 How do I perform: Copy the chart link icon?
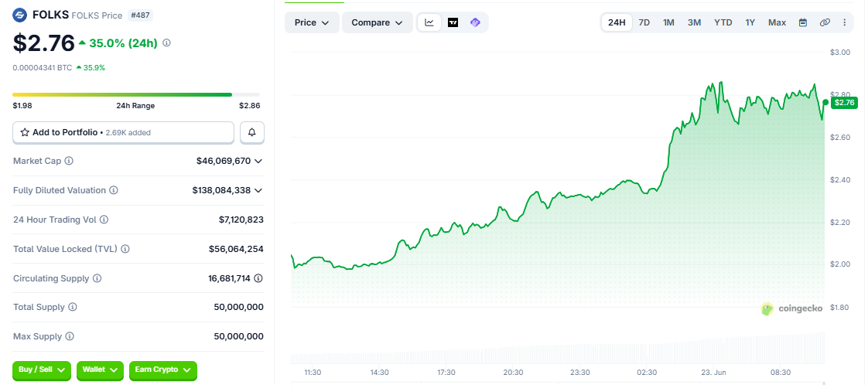tap(825, 22)
